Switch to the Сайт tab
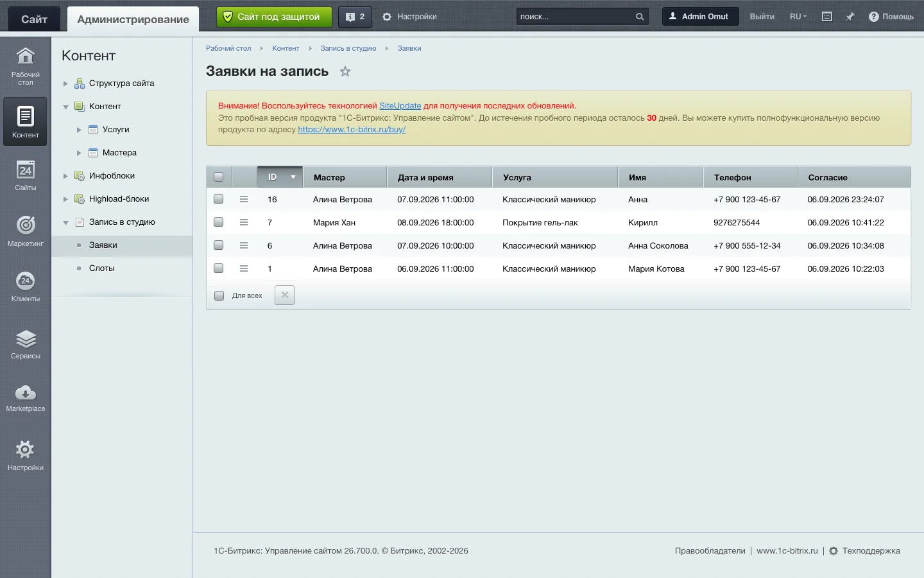 (x=34, y=19)
